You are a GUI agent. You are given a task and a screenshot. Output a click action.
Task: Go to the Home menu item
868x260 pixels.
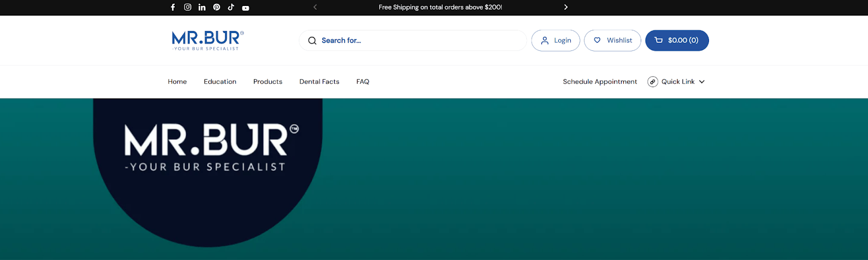click(x=177, y=82)
